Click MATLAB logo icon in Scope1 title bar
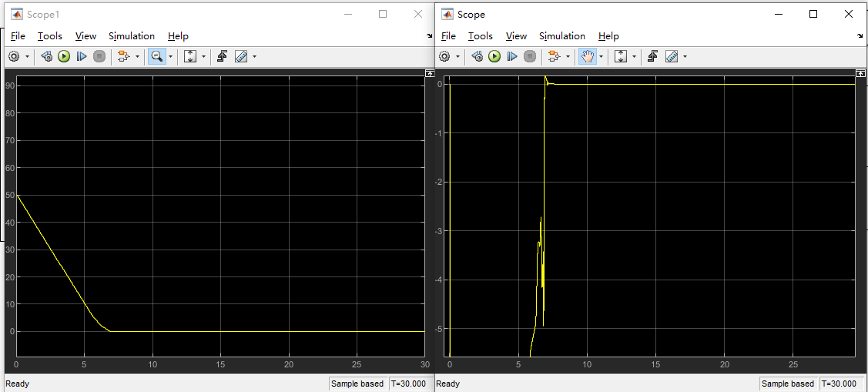868x392 pixels. (17, 15)
